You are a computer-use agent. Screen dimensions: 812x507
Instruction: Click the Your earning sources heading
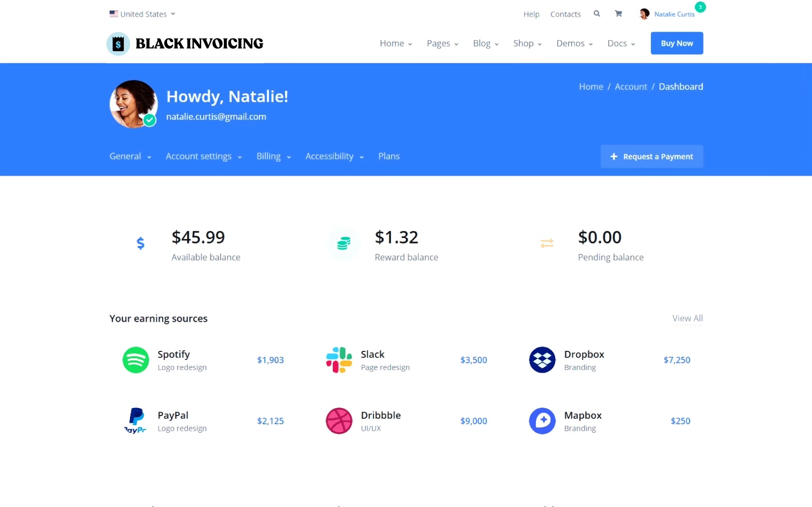(x=159, y=319)
